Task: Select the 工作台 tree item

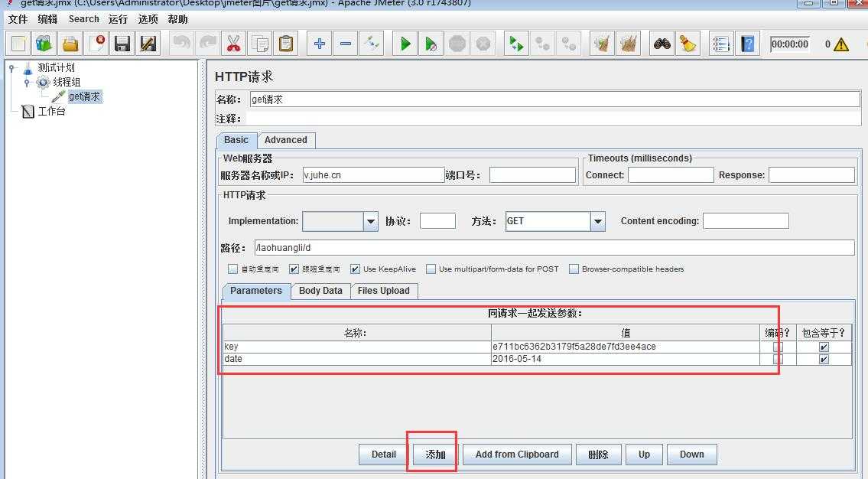Action: point(51,111)
